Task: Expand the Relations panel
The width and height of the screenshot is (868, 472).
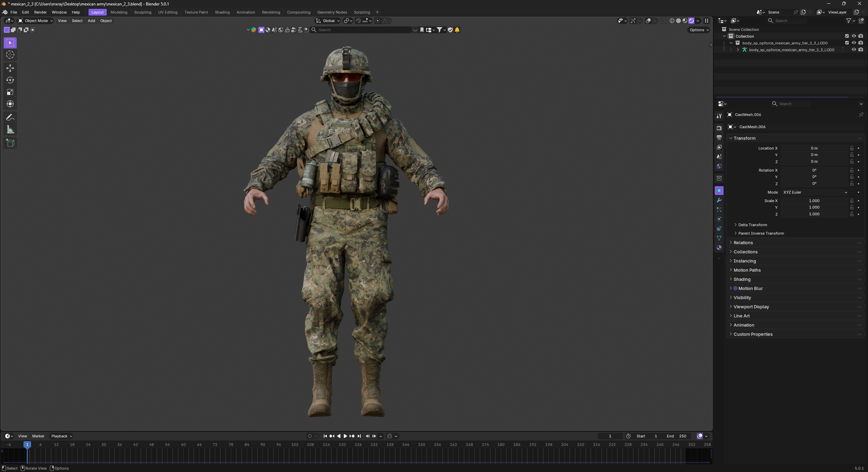Action: (x=795, y=242)
